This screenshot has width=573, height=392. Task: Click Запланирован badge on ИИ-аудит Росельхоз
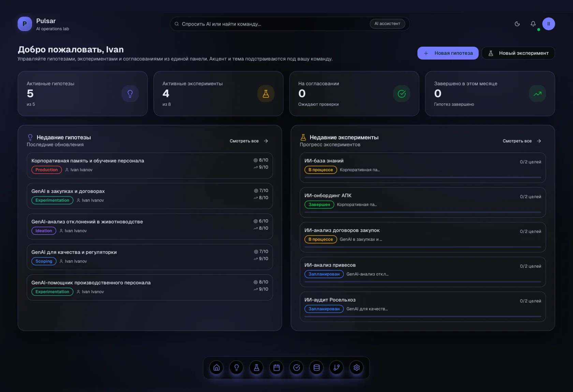tap(324, 309)
